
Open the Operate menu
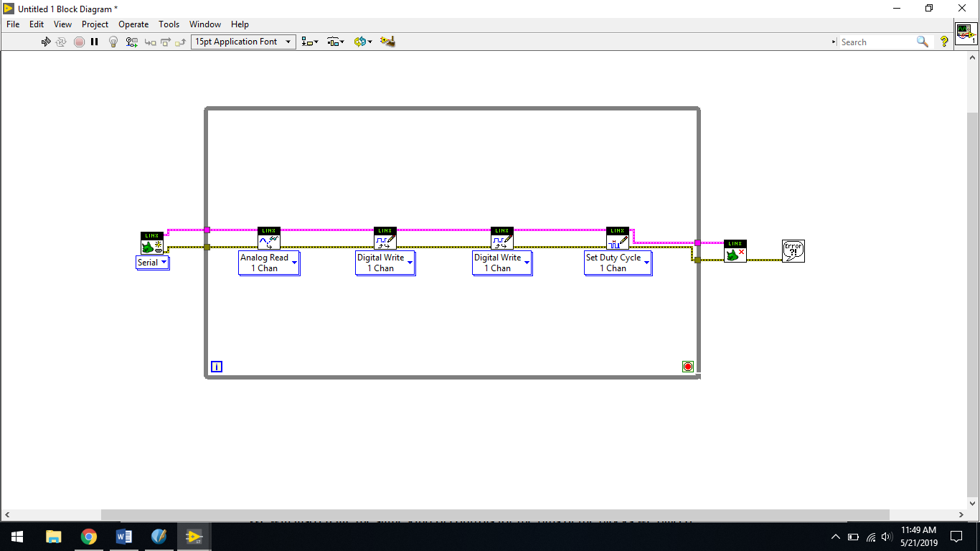[x=133, y=24]
